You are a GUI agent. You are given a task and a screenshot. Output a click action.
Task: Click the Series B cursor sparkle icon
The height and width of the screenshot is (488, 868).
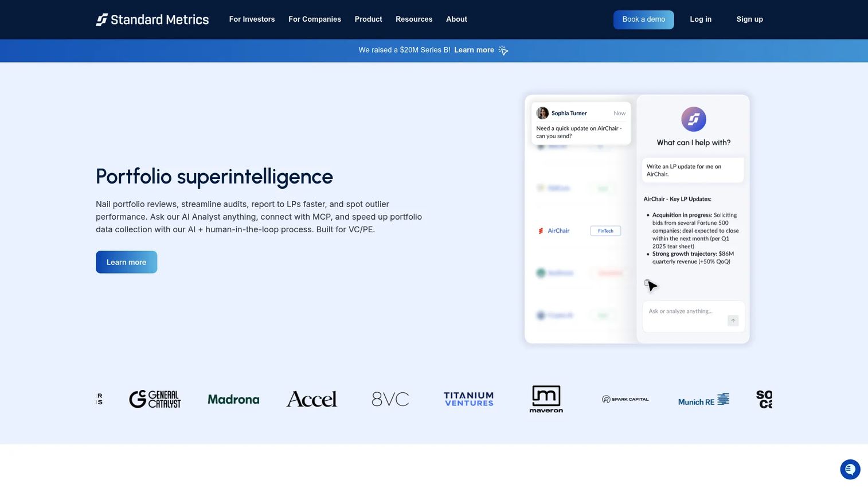click(503, 50)
